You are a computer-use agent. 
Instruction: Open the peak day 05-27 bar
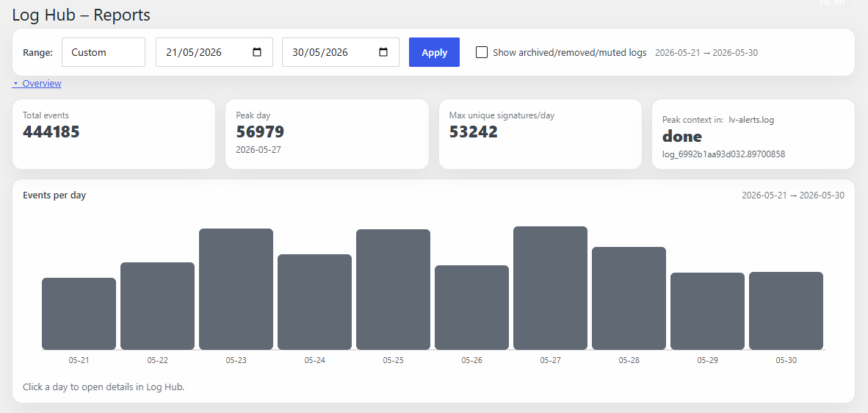[550, 288]
